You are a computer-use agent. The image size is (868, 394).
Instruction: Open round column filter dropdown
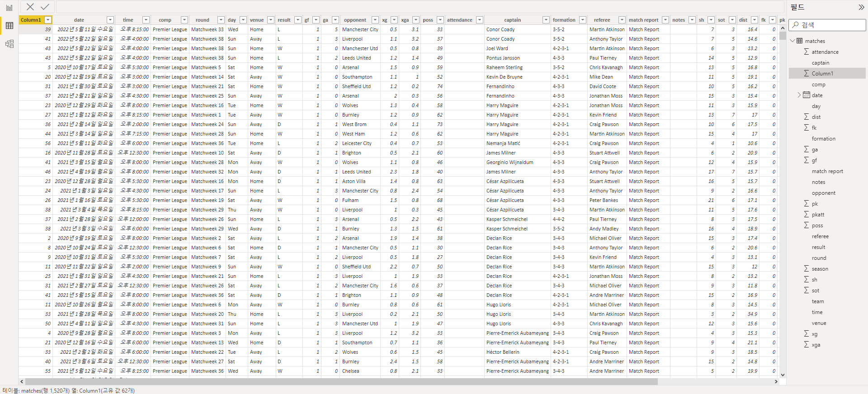(x=221, y=20)
